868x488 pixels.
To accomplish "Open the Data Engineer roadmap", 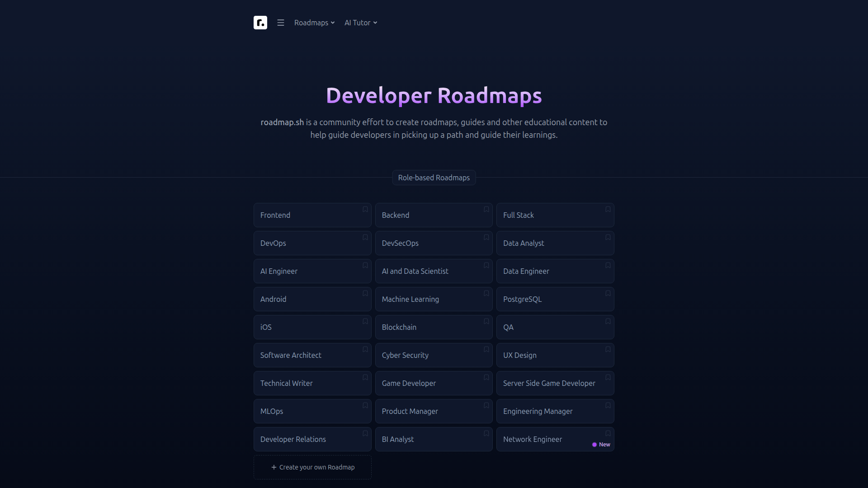I will 555,271.
